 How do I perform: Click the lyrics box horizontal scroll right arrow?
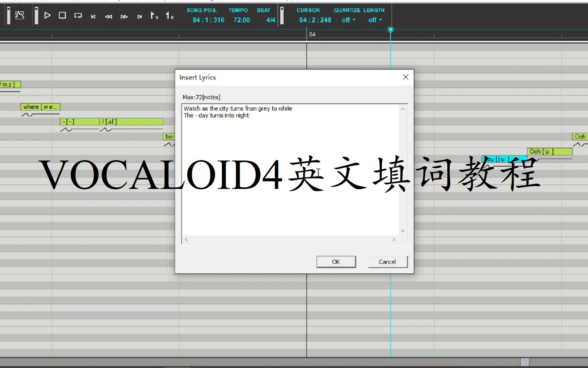(x=394, y=240)
